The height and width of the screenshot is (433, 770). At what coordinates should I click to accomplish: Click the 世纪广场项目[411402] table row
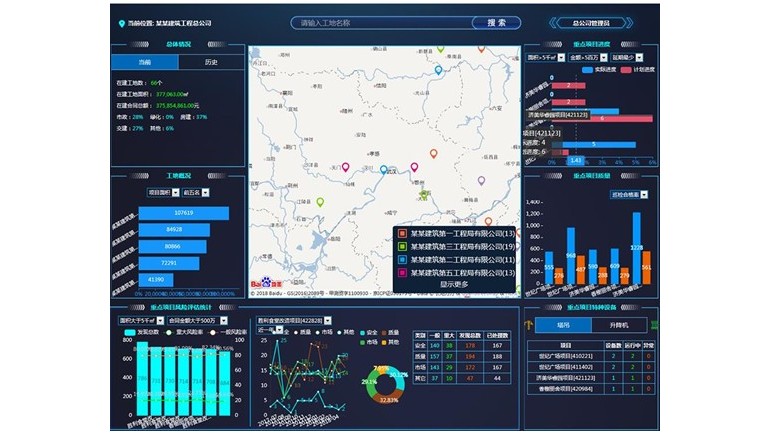point(591,367)
